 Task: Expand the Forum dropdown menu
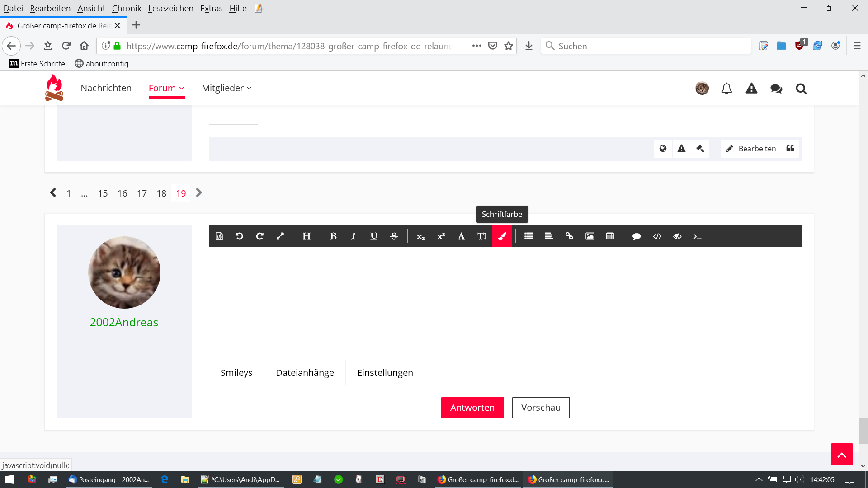(x=166, y=88)
